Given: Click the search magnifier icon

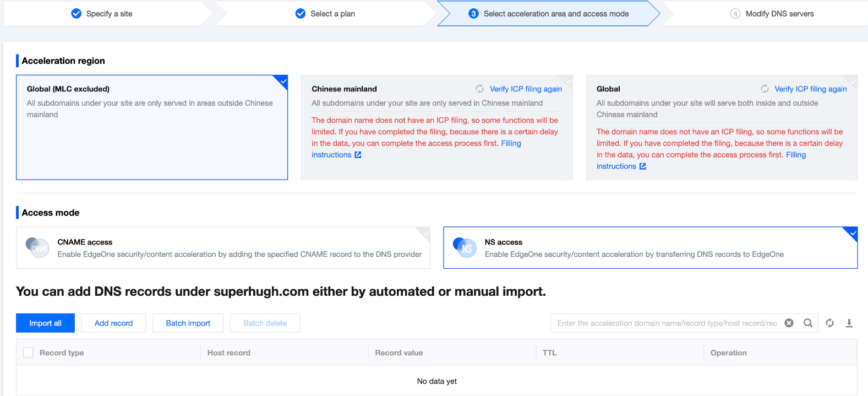Looking at the screenshot, I should (807, 323).
